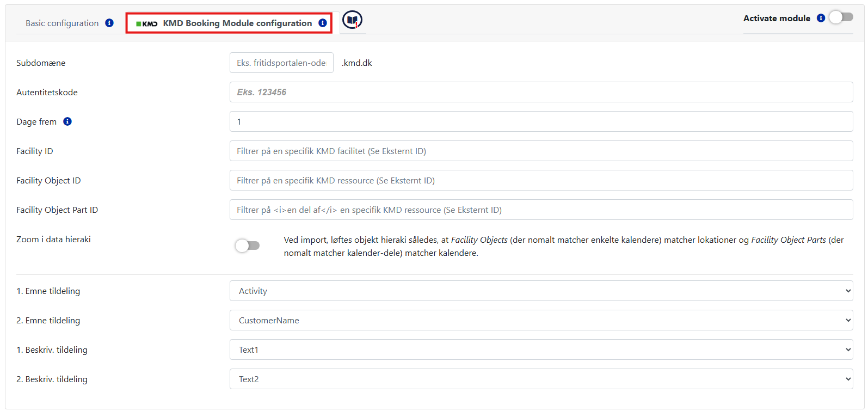
Task: Switch to the Basic configuration tab
Action: (62, 23)
